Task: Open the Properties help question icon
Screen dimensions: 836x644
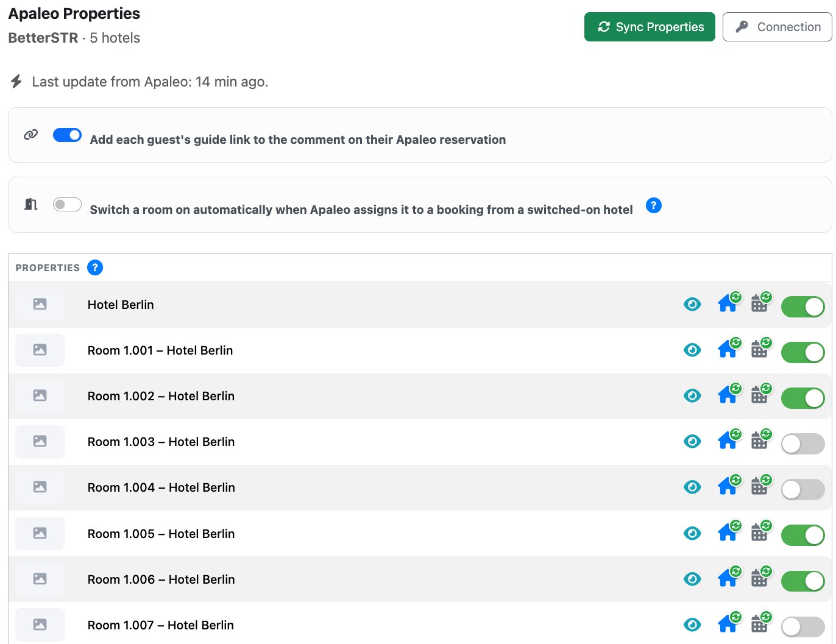Action: 95,267
